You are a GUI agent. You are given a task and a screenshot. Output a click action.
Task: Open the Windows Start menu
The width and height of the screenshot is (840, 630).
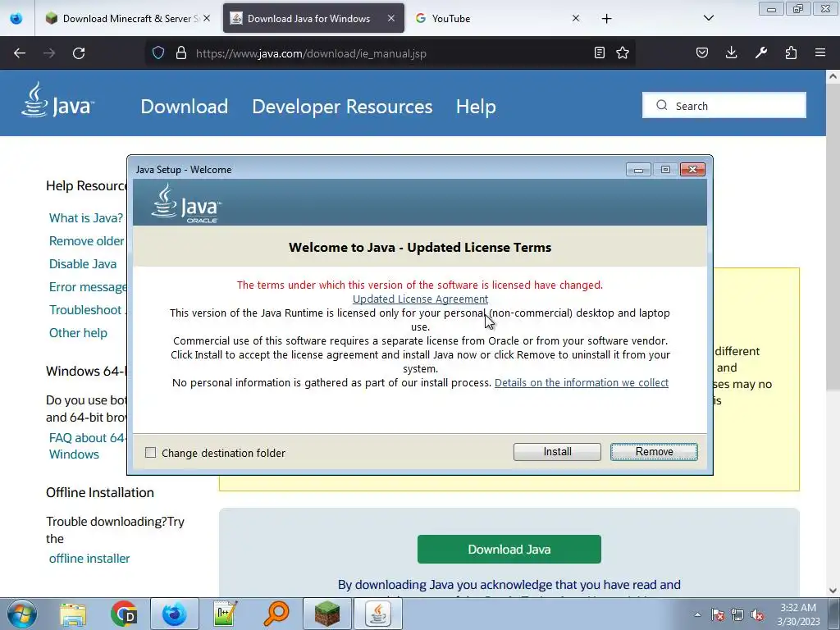click(22, 614)
